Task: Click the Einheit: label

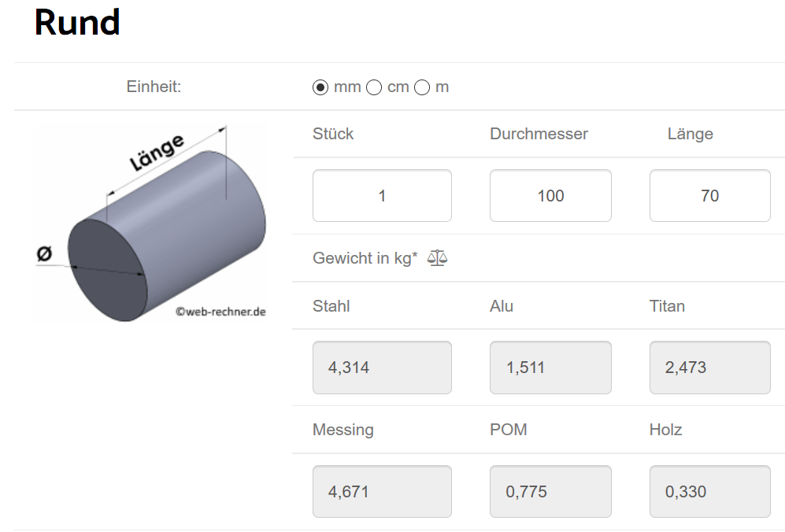Action: [154, 87]
